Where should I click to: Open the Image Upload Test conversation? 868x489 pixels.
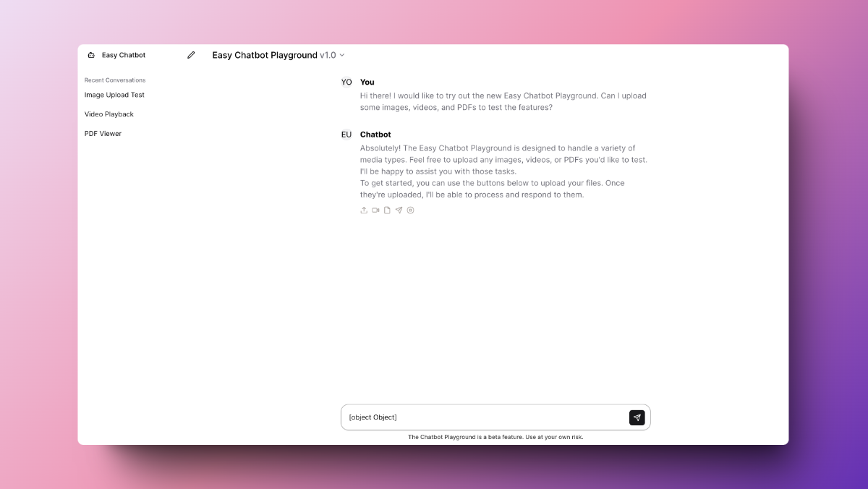tap(114, 95)
